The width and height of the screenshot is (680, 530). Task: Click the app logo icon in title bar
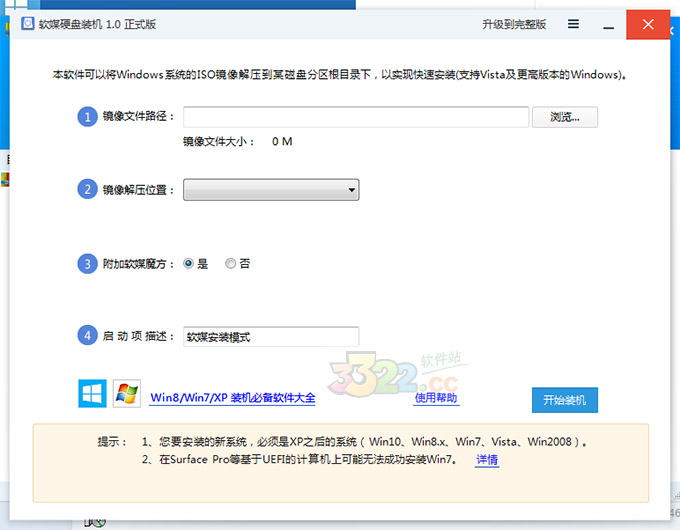(x=28, y=23)
